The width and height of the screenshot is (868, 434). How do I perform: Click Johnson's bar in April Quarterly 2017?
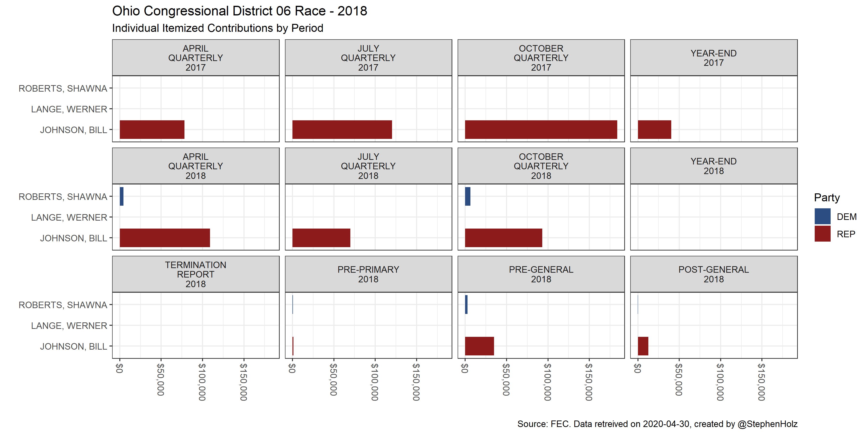point(152,130)
